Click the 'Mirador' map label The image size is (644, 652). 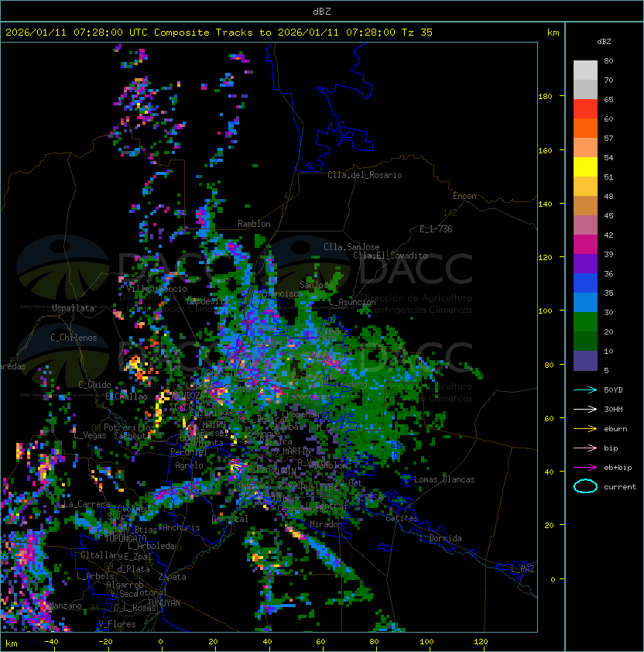click(326, 524)
